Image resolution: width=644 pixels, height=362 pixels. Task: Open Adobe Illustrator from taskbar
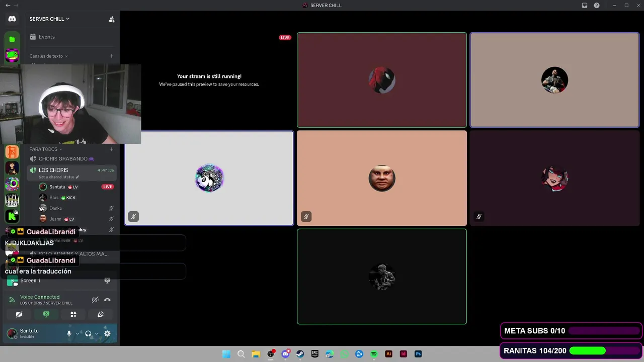(388, 354)
